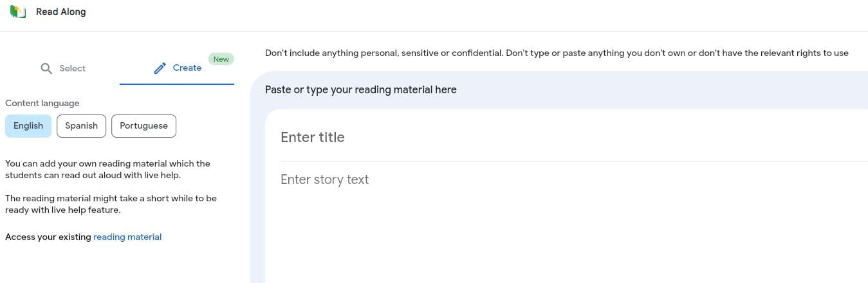Image resolution: width=868 pixels, height=283 pixels.
Task: Open the Select tab label
Action: (72, 68)
